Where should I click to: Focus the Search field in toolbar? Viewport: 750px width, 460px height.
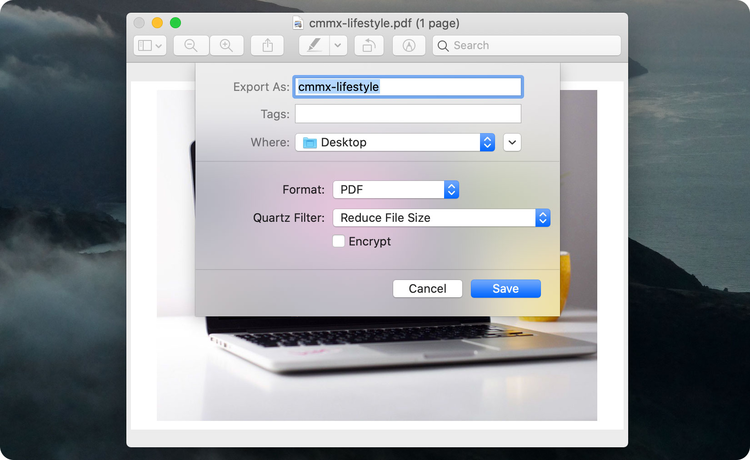click(527, 45)
